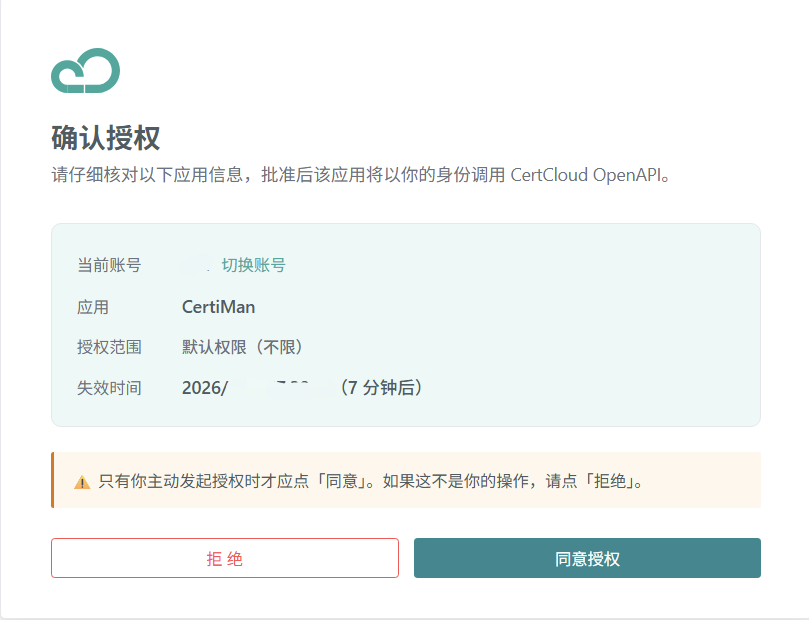Click the 默认权限（不限）scope value

[242, 347]
